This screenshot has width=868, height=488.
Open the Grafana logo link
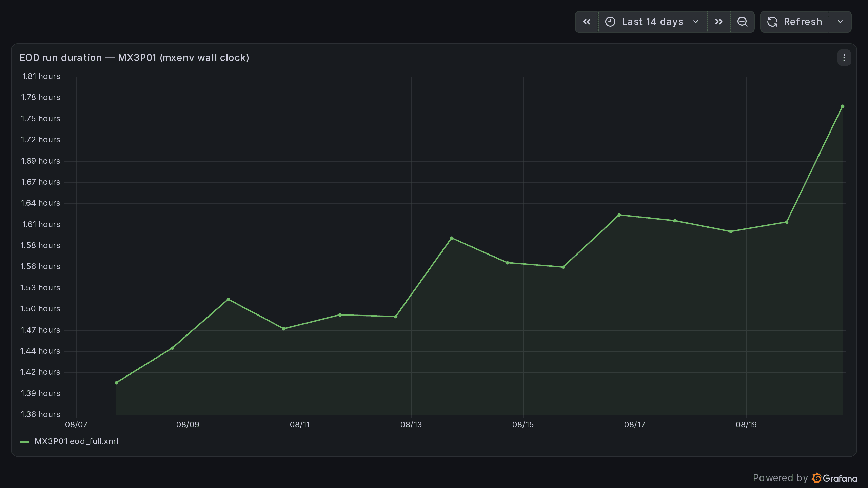tap(835, 478)
